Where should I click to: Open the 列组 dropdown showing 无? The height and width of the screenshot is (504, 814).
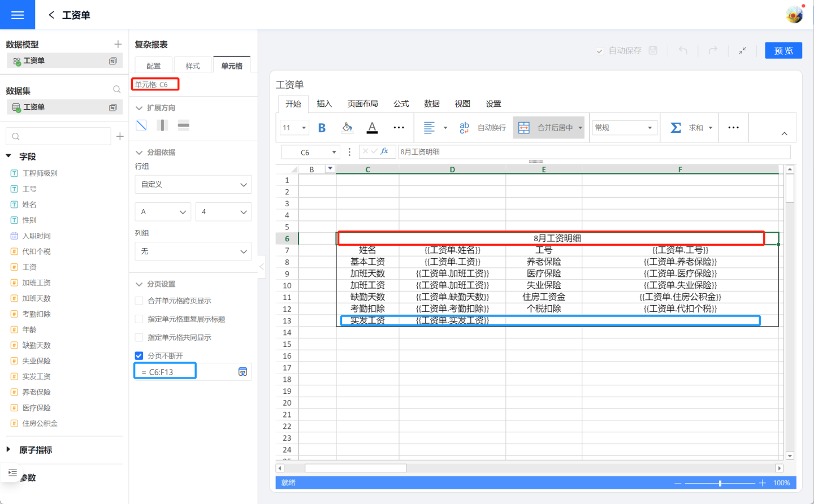click(193, 251)
